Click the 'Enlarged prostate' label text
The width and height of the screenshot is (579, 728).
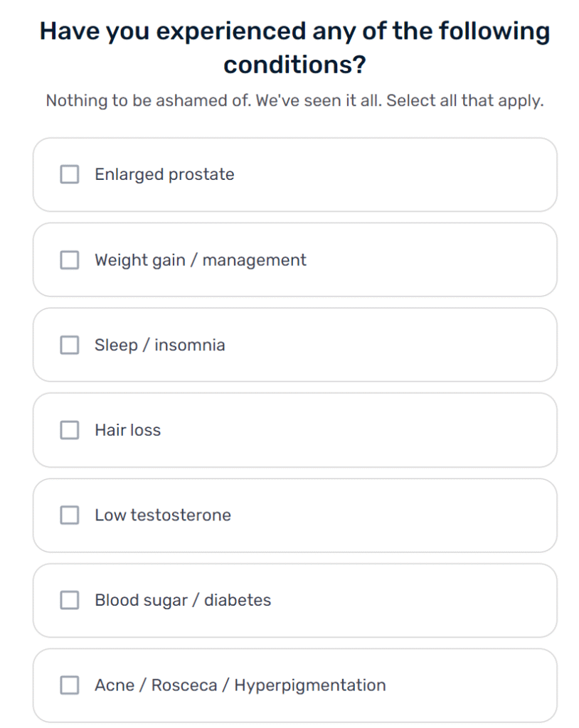(x=164, y=175)
